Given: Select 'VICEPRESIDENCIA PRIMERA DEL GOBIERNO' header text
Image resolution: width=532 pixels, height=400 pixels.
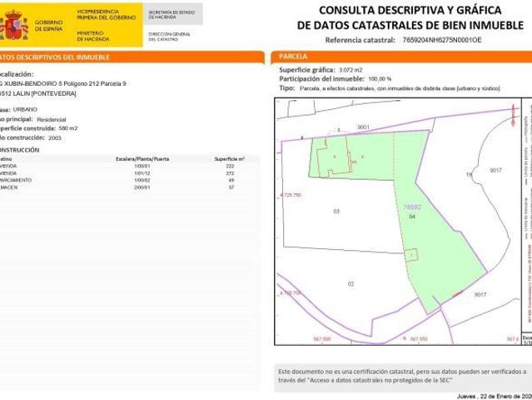Looking at the screenshot, I should click(x=107, y=14).
